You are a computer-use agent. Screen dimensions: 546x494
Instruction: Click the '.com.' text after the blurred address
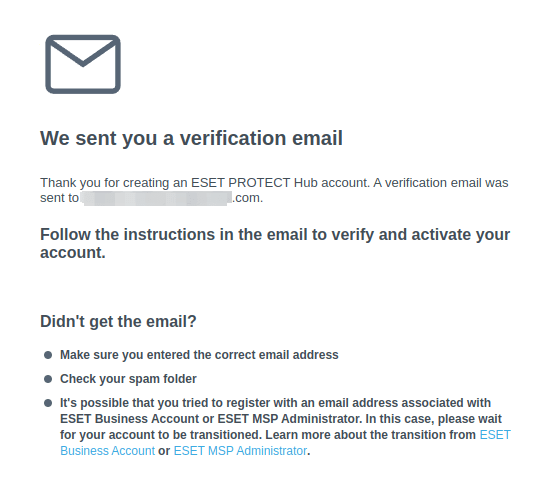(x=248, y=198)
